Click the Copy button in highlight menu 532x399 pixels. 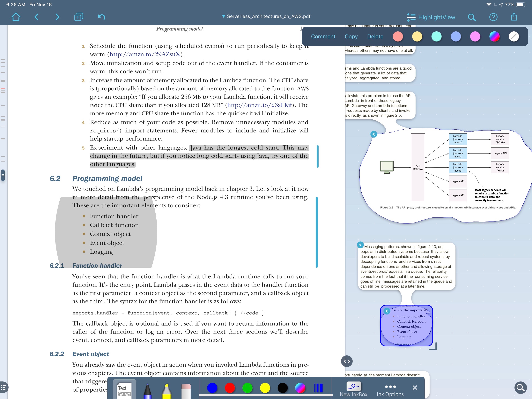pyautogui.click(x=351, y=36)
